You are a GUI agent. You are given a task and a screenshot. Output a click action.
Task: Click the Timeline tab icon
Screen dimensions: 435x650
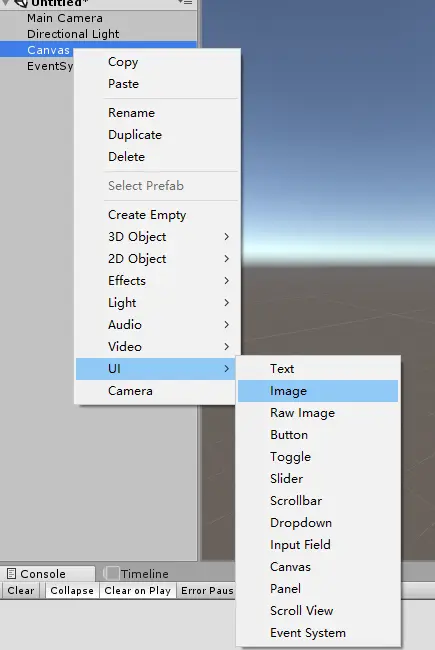coord(111,574)
